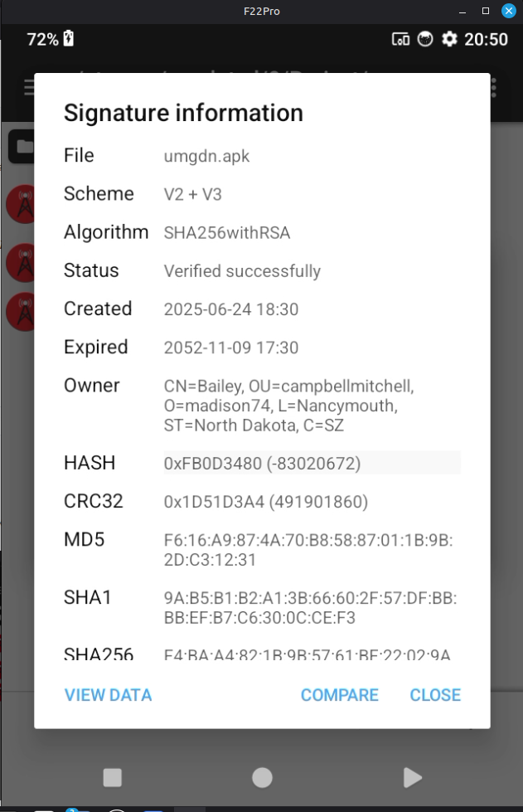This screenshot has width=523, height=812.
Task: Tap the VIEW DATA button
Action: 109,695
